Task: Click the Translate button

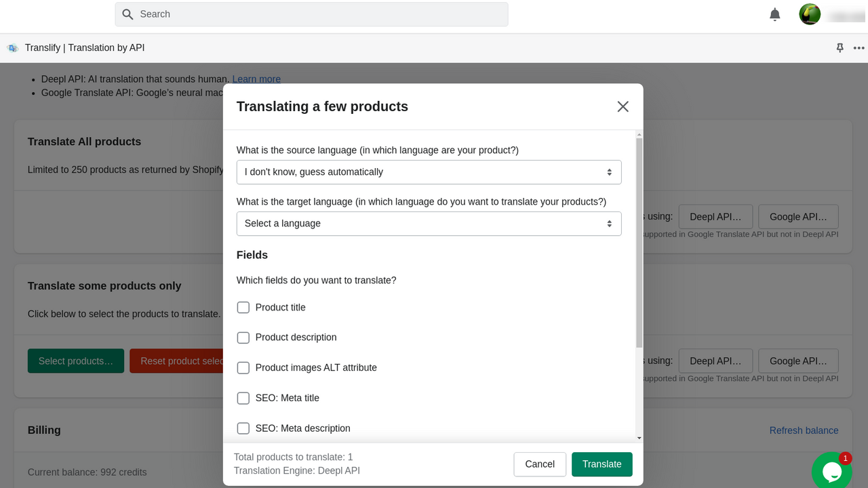Action: click(602, 464)
